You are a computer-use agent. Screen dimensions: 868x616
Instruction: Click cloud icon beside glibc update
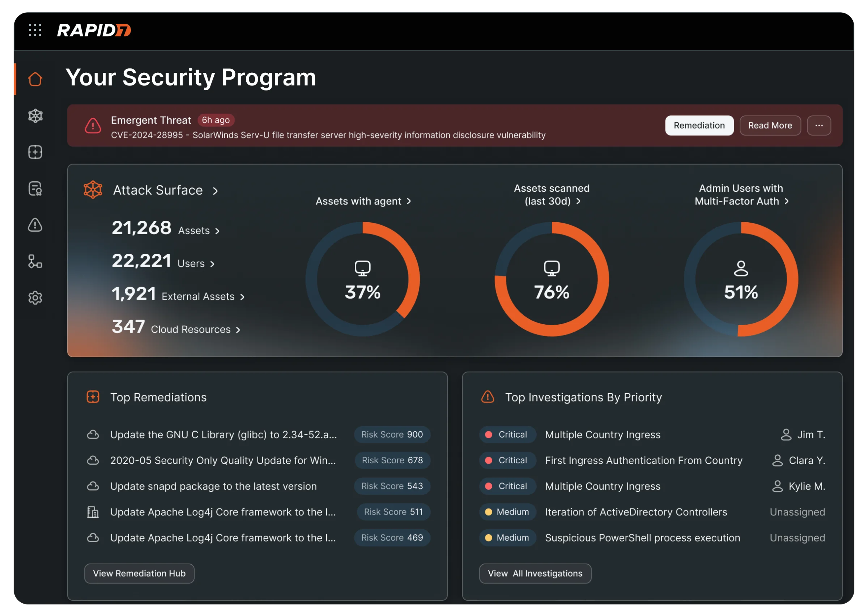pos(93,434)
